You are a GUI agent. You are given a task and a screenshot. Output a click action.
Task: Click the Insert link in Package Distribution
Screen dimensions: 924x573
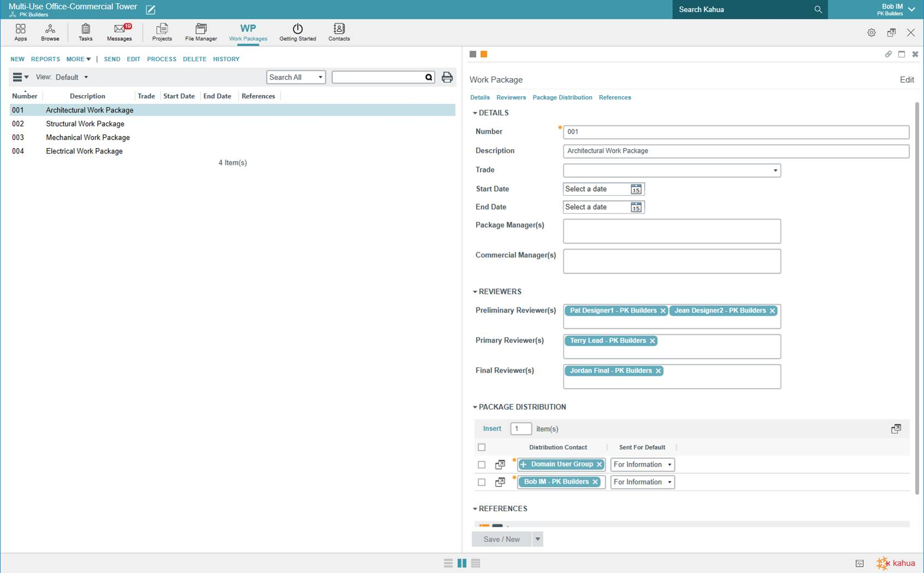tap(491, 429)
